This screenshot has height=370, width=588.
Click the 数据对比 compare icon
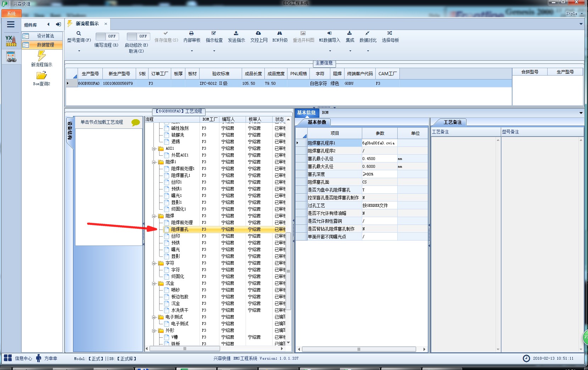tap(368, 33)
